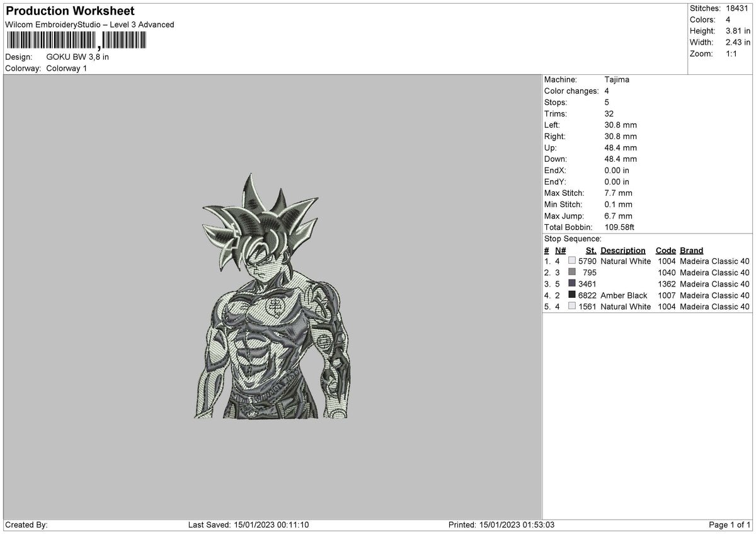Screen dimensions: 756x534
Task: Click the 'Color changes:' label
Action: click(x=571, y=91)
